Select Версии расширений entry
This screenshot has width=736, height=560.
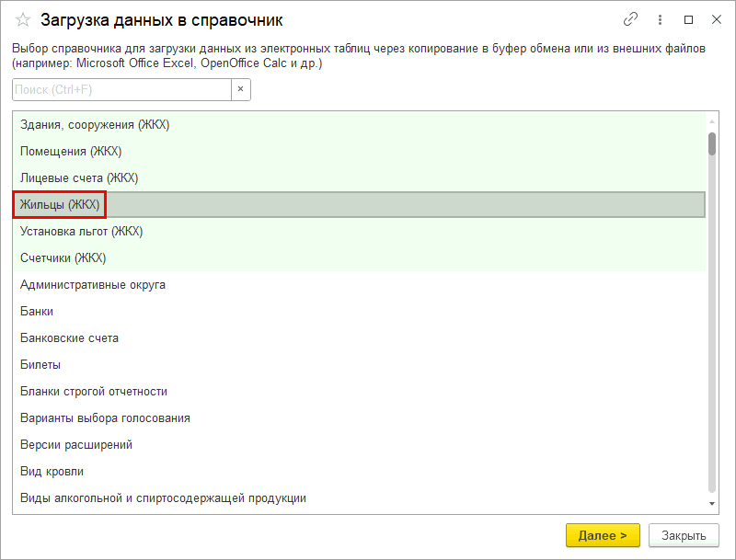tap(359, 445)
